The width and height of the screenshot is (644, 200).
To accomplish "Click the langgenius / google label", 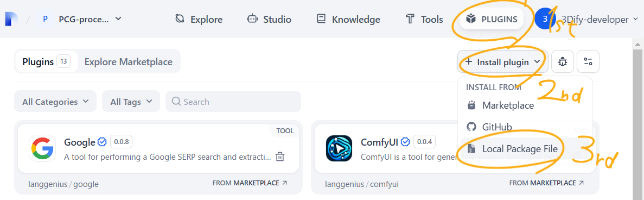I will point(63,184).
